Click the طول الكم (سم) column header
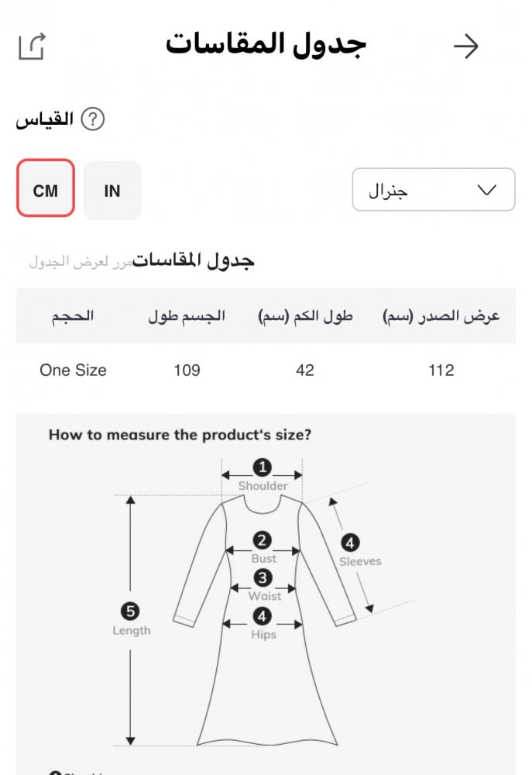Screen dimensions: 532x775 pos(305,316)
